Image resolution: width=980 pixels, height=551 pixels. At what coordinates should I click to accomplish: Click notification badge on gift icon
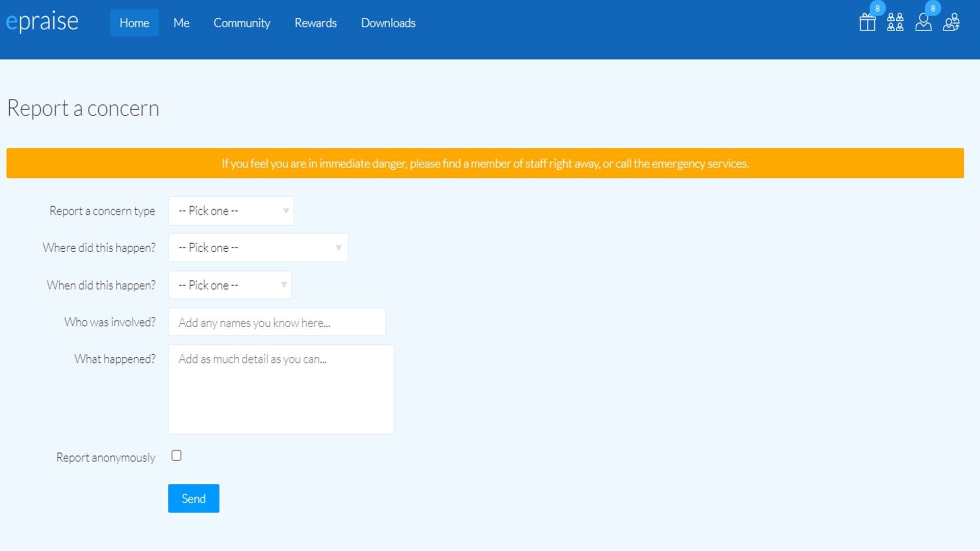[877, 9]
